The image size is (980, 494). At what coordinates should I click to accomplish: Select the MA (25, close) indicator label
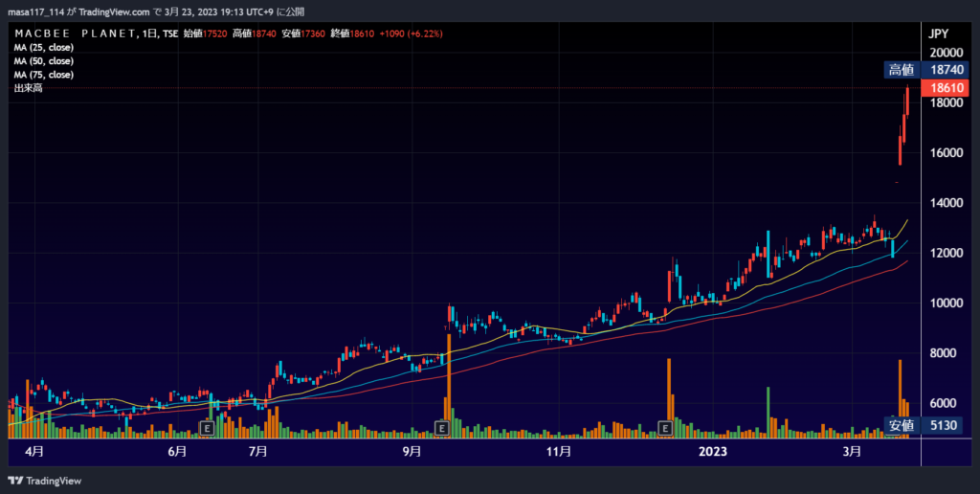44,48
